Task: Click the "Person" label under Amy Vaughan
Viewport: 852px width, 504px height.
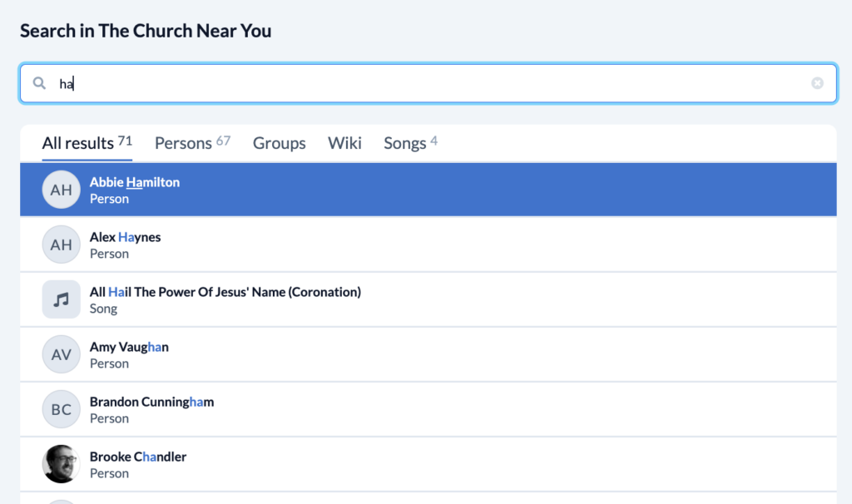Action: (109, 363)
